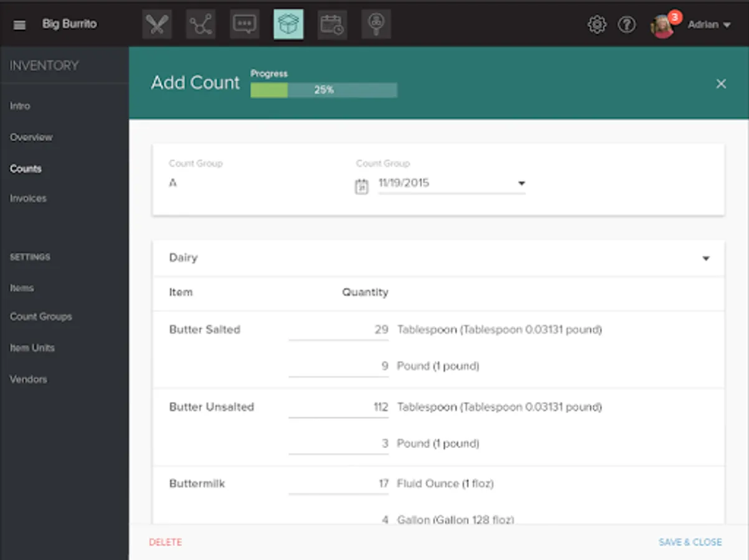749x560 pixels.
Task: Click the 25% progress bar
Action: pyautogui.click(x=324, y=90)
